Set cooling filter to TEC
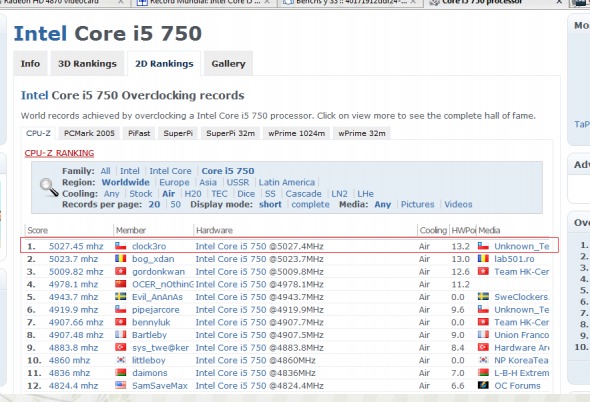Image resolution: width=590 pixels, height=402 pixels. click(219, 193)
